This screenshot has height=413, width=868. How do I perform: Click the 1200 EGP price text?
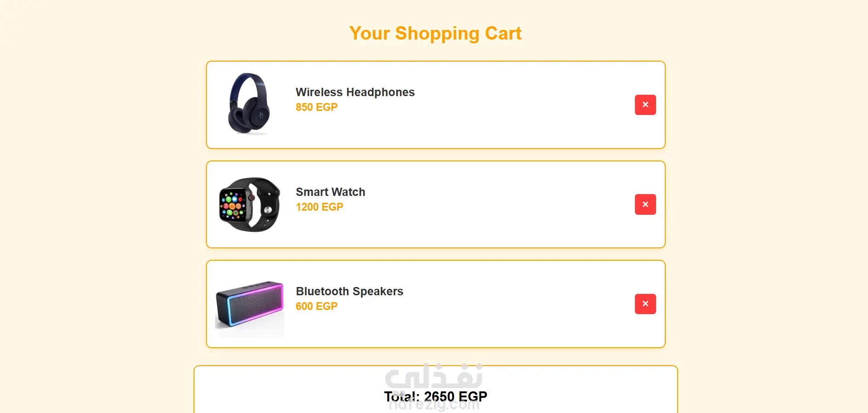pos(319,207)
